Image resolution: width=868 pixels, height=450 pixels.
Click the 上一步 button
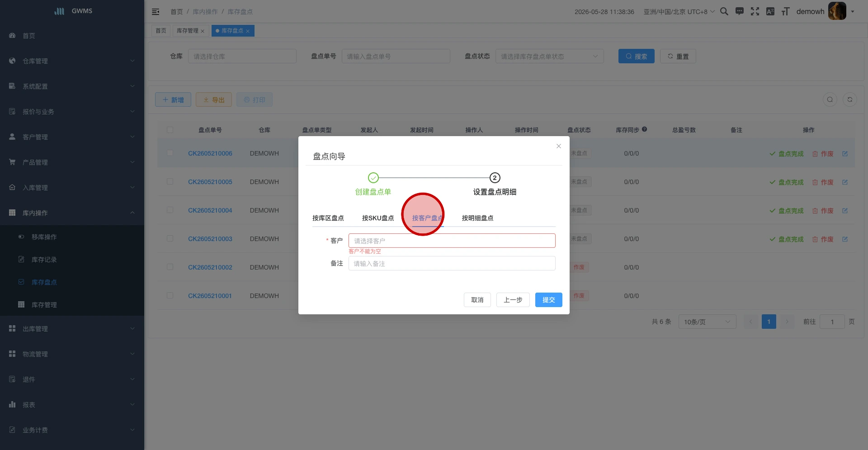tap(513, 300)
